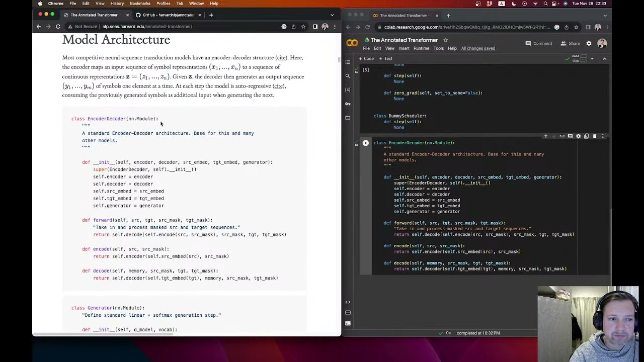644x362 pixels.
Task: Open the Colab Edit menu
Action: coord(377,48)
